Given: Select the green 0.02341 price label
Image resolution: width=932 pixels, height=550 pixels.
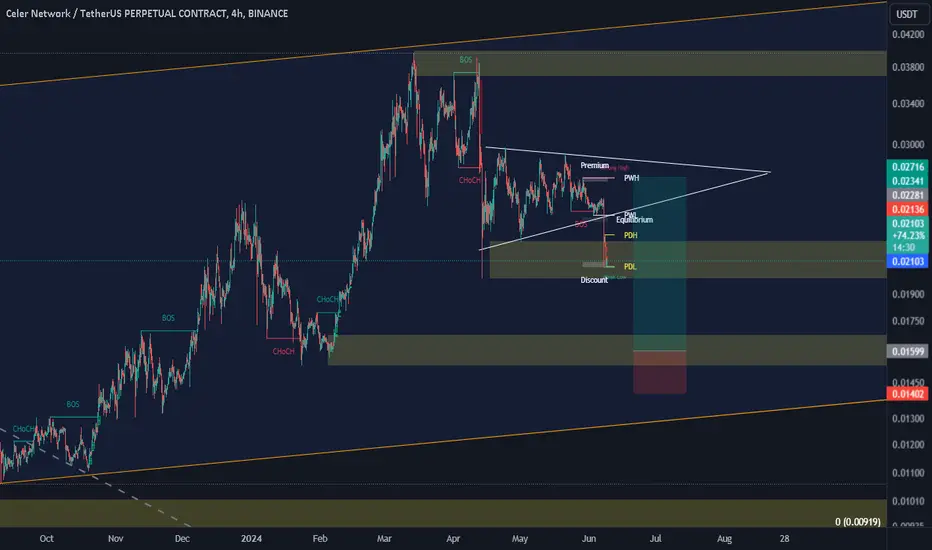Looking at the screenshot, I should [908, 181].
